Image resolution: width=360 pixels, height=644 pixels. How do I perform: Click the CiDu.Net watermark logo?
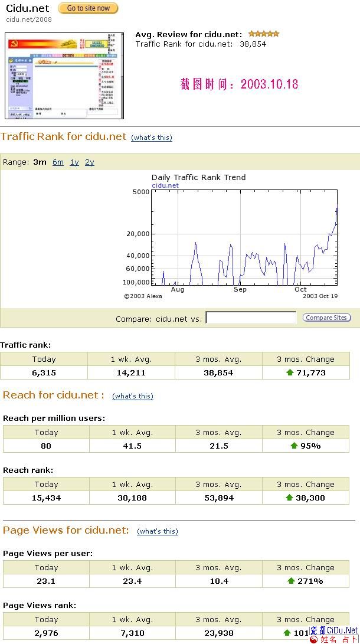coord(334,635)
